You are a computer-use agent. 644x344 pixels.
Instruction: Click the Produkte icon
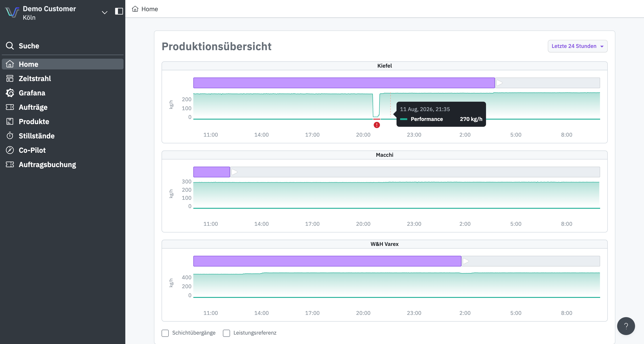(x=10, y=121)
